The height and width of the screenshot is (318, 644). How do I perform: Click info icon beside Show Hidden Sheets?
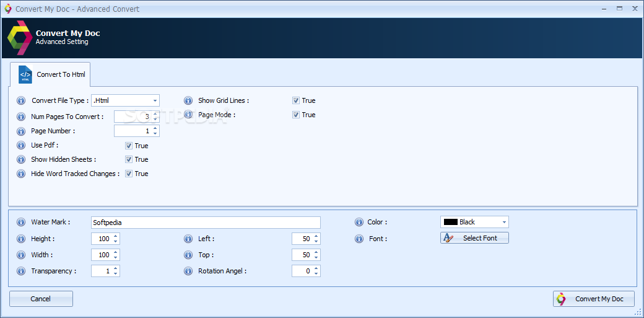pyautogui.click(x=21, y=159)
